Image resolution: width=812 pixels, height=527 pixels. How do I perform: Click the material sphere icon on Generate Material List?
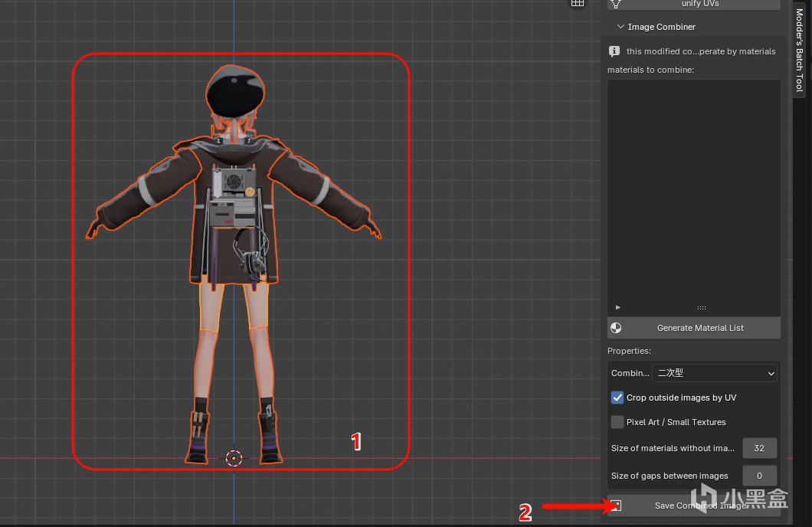click(x=615, y=328)
